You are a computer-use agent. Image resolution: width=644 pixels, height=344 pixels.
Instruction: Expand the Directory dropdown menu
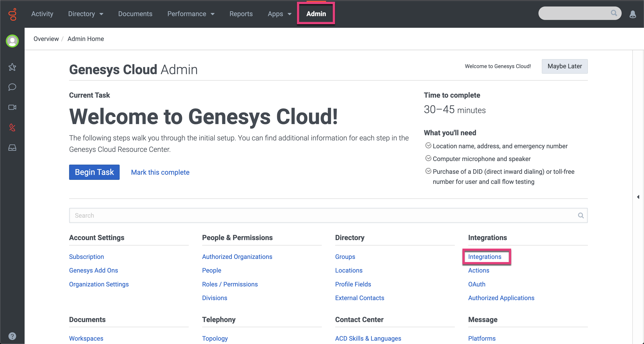point(85,14)
